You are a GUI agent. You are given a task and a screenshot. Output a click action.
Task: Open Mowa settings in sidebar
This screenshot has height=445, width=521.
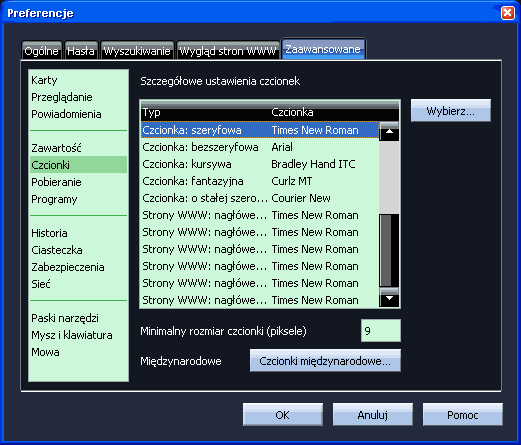[78, 352]
